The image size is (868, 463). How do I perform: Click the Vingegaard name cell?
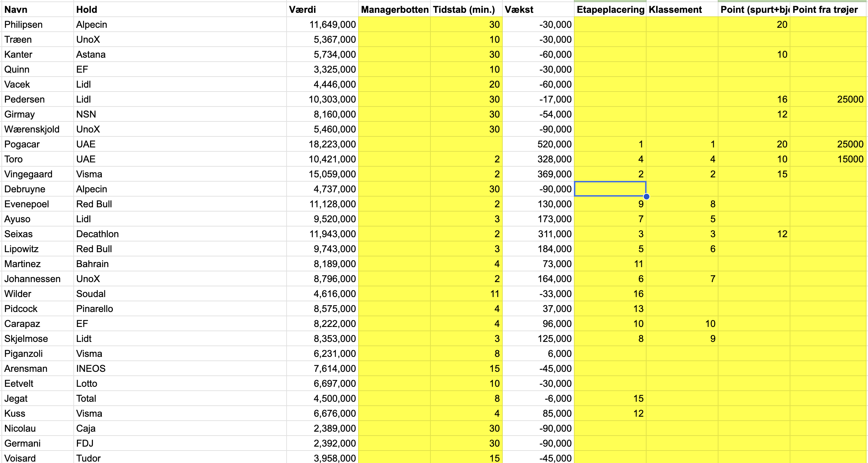37,174
